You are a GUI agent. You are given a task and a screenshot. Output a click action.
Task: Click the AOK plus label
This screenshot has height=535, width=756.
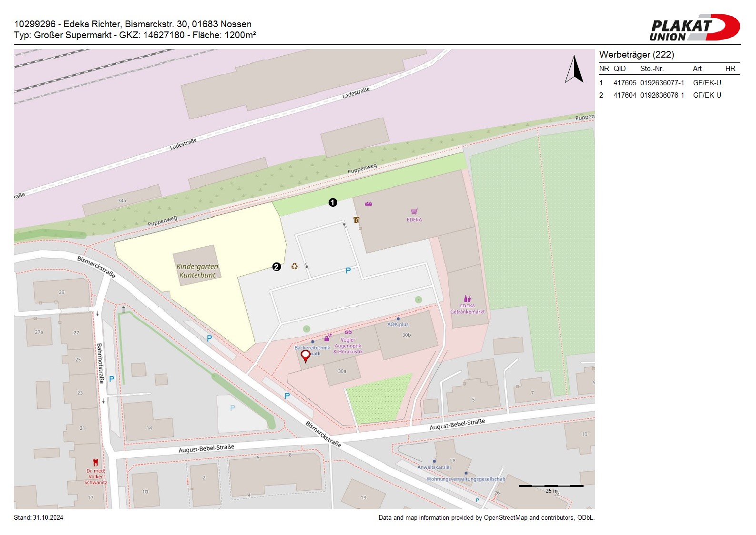pyautogui.click(x=398, y=324)
